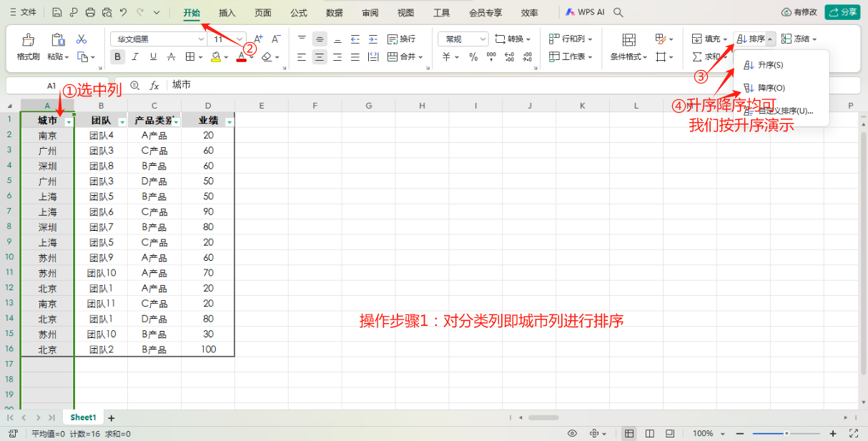The height and width of the screenshot is (441, 868).
Task: Decrease font size with A- icon
Action: tap(276, 39)
